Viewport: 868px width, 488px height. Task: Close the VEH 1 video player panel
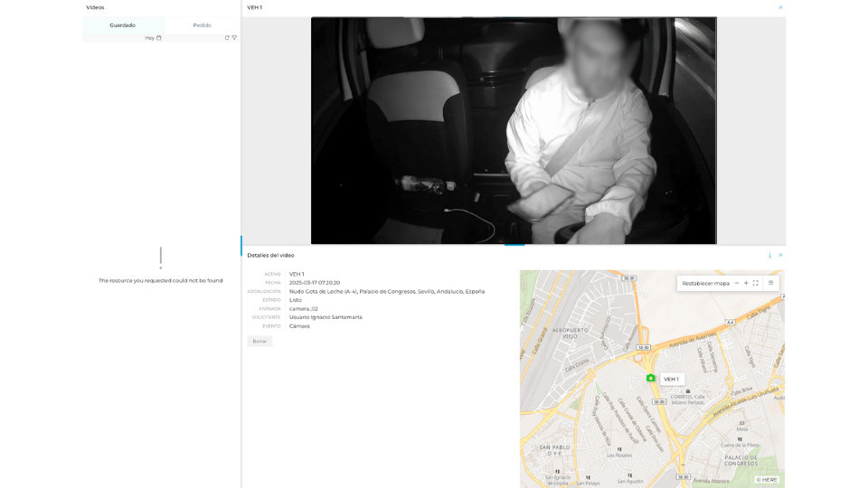(780, 7)
